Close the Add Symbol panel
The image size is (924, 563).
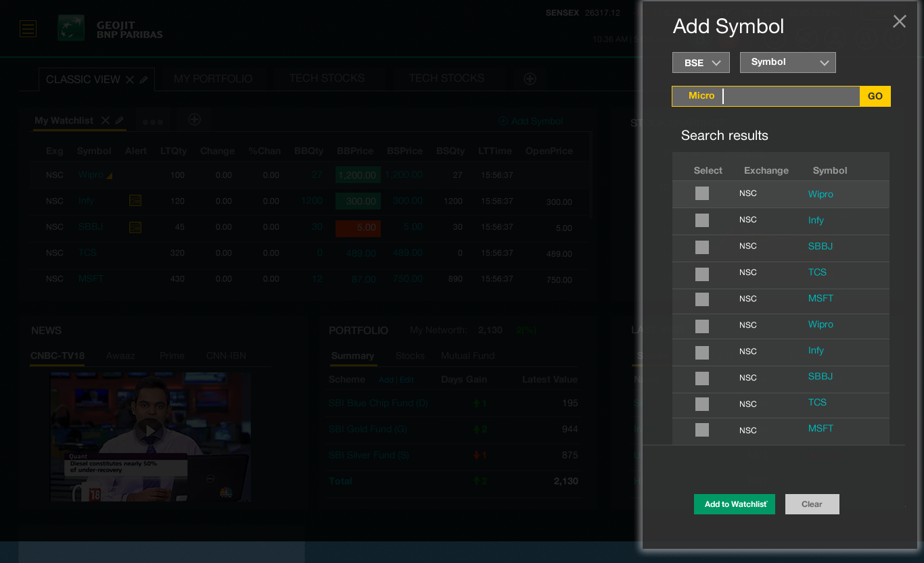899,22
